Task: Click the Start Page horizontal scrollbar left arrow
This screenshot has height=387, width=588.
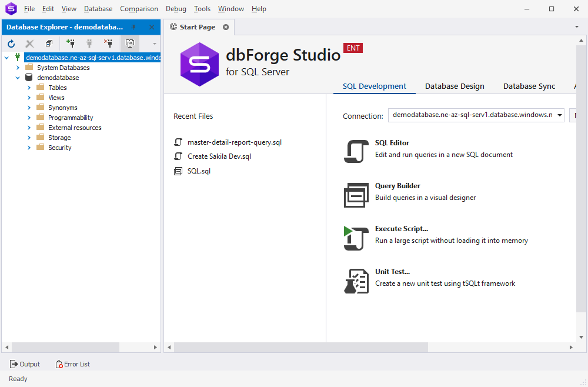Action: coord(169,347)
